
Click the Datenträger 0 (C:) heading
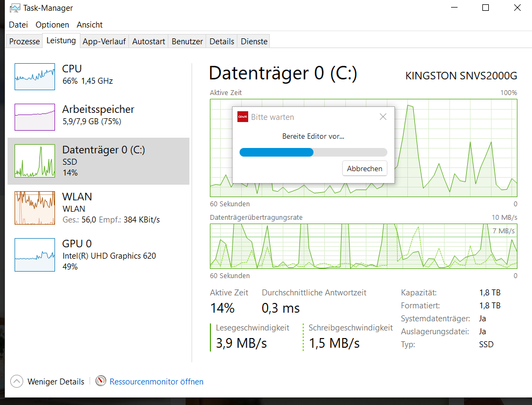tap(283, 73)
